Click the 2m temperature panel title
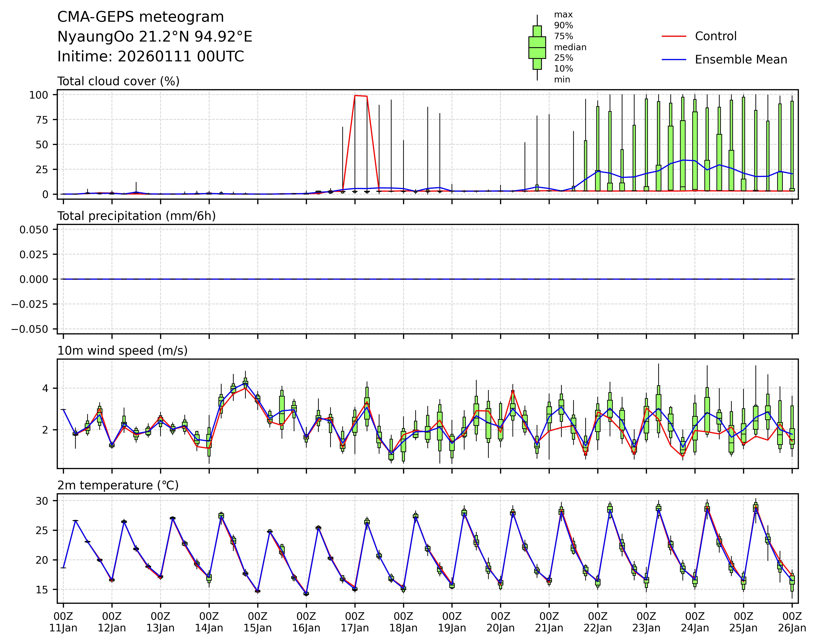 [118, 485]
